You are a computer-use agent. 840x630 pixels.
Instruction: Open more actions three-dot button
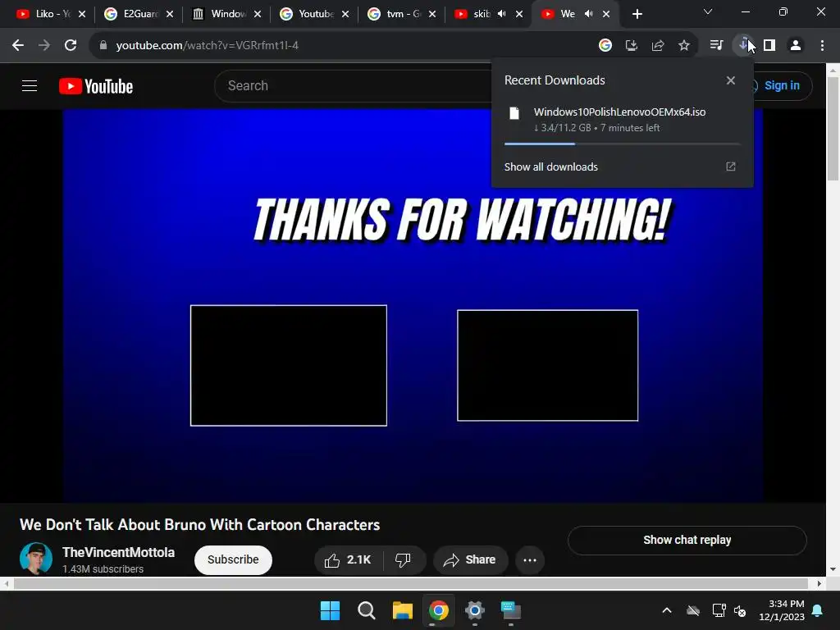530,559
